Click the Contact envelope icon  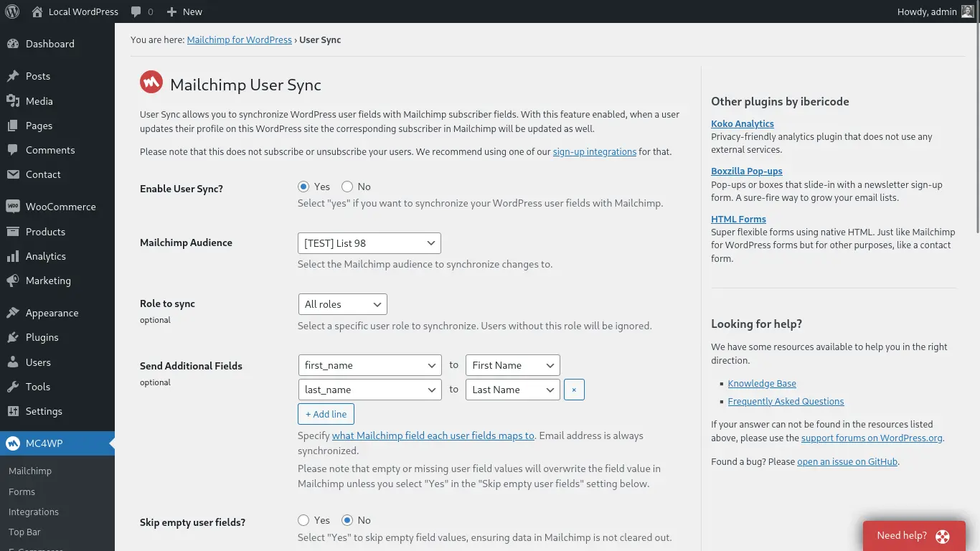pyautogui.click(x=13, y=174)
